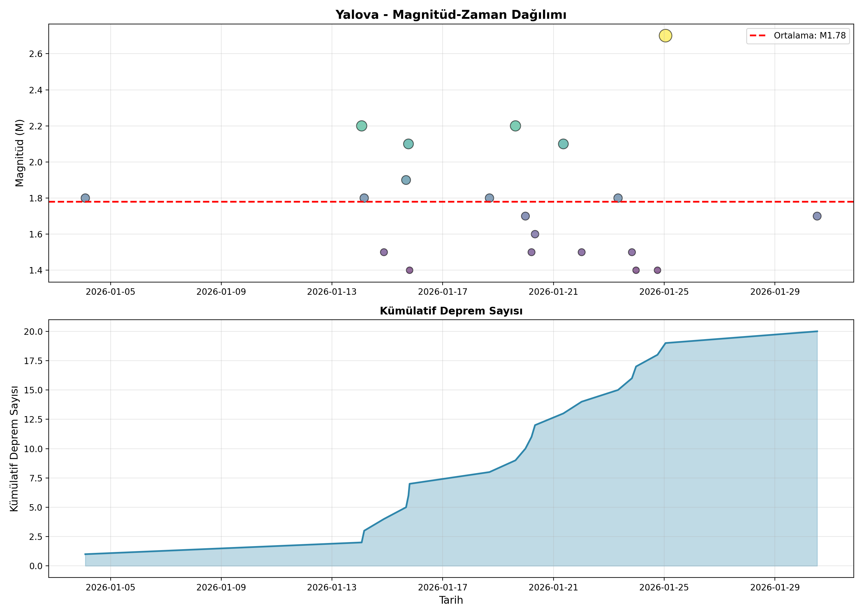Image resolution: width=863 pixels, height=616 pixels.
Task: Select the M1.7 point near 2026-01-20
Action: coord(525,216)
